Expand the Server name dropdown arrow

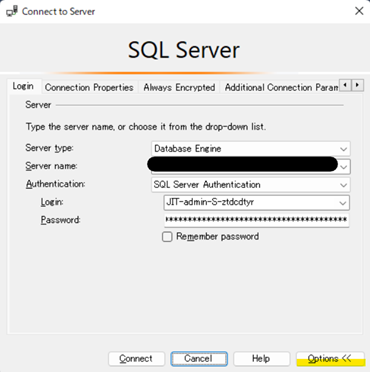[344, 167]
